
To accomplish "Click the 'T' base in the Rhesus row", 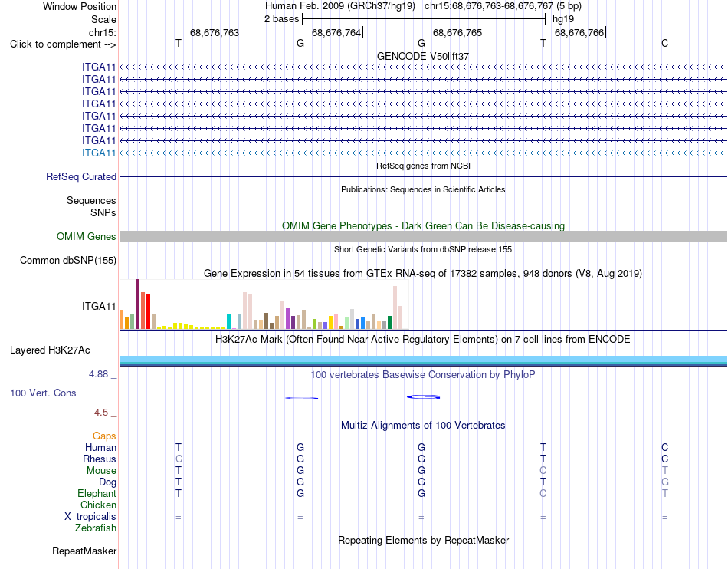I will [x=543, y=459].
